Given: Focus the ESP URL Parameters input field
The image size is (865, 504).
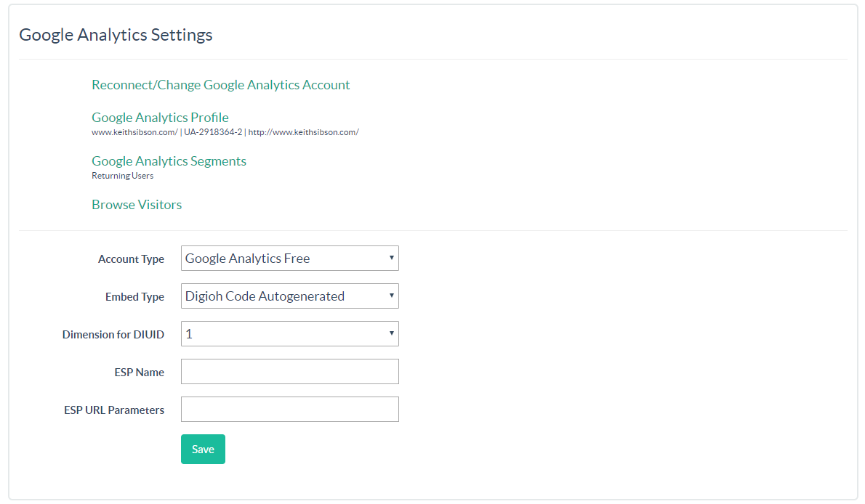Looking at the screenshot, I should click(289, 409).
